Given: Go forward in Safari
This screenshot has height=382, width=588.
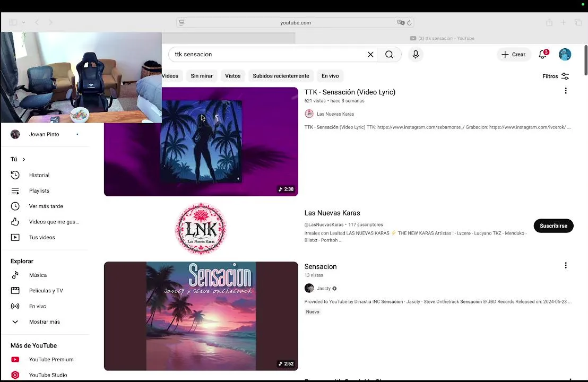Looking at the screenshot, I should click(50, 22).
